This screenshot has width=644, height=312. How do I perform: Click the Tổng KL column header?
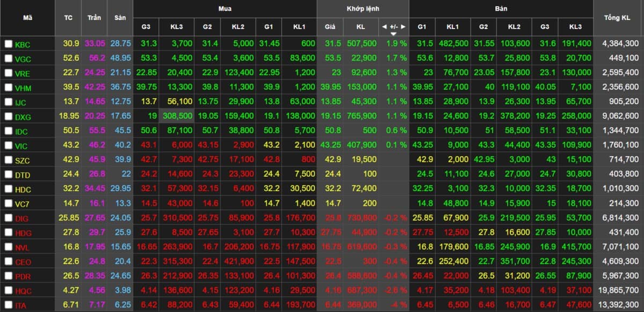pyautogui.click(x=618, y=17)
